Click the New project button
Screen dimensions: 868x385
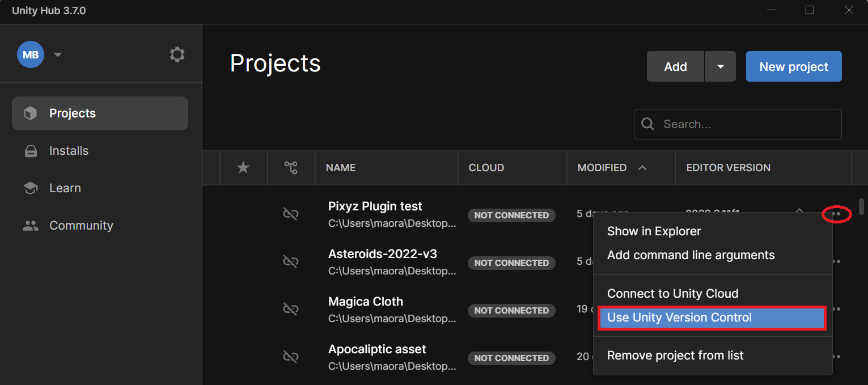click(793, 66)
